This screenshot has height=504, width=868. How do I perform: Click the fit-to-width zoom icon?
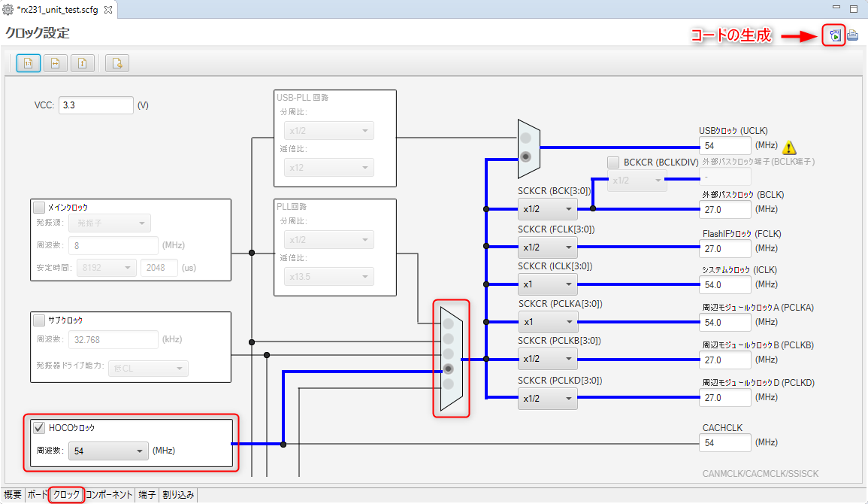pyautogui.click(x=56, y=63)
